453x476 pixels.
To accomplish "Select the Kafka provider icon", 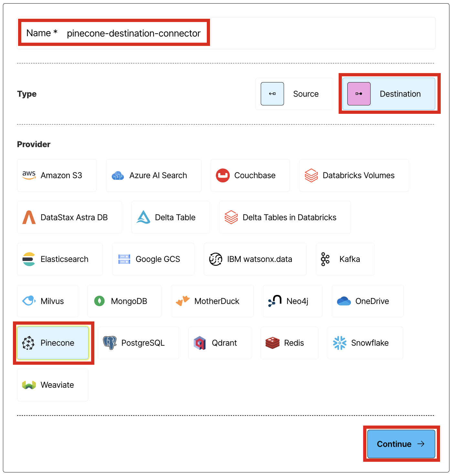I will (x=345, y=259).
